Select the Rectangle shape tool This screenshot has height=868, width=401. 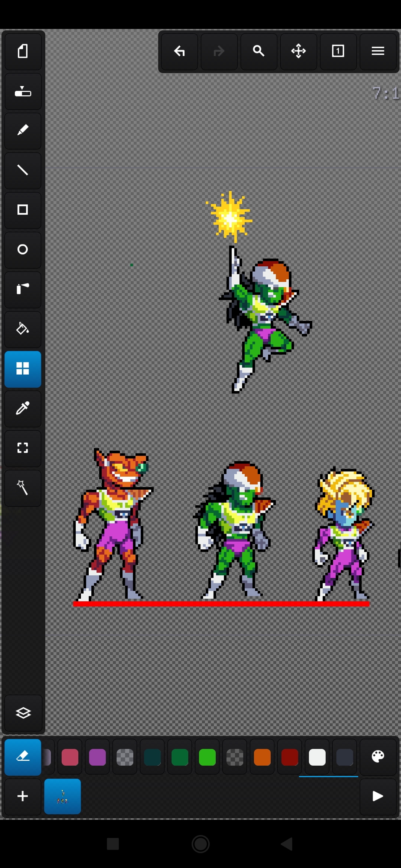tap(23, 210)
